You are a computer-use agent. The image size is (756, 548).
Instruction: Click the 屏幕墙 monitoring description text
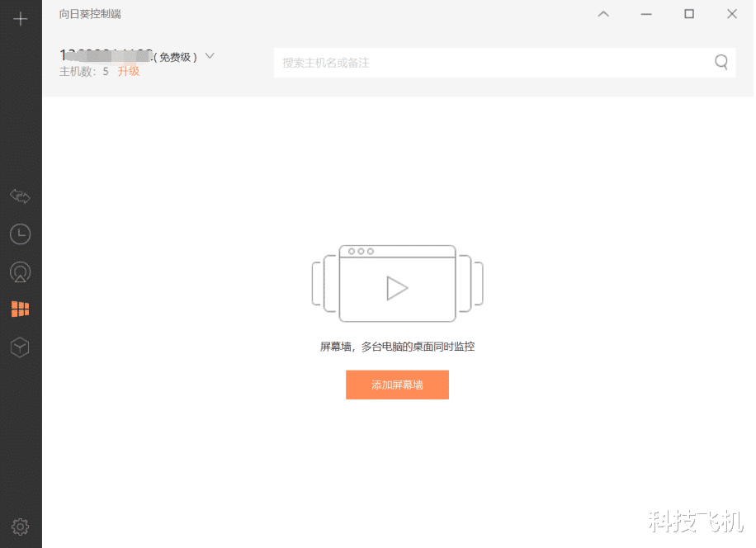tap(397, 347)
